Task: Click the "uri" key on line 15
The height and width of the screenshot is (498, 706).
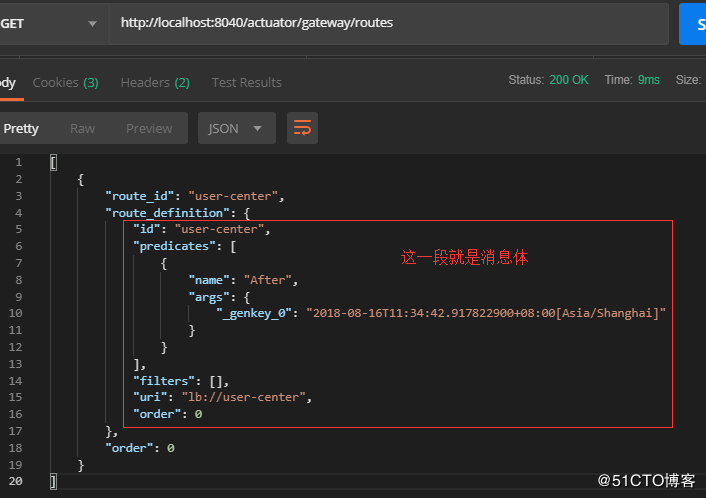Action: [x=150, y=398]
